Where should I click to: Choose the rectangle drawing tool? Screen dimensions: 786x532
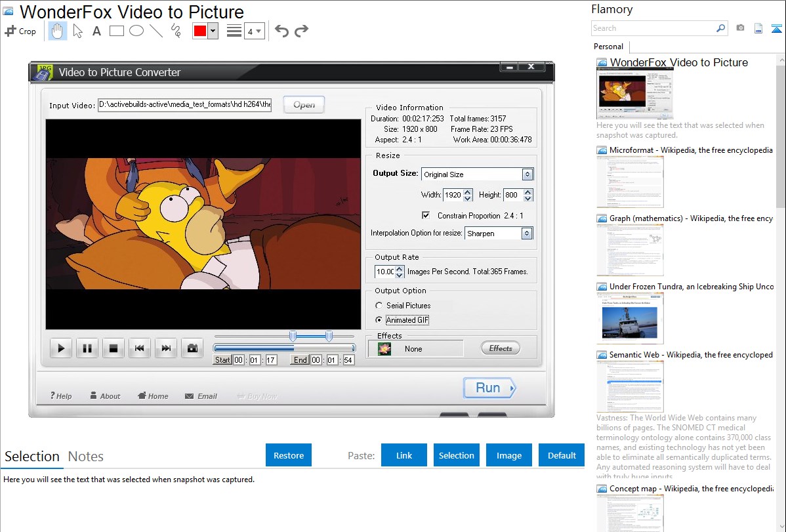click(117, 31)
